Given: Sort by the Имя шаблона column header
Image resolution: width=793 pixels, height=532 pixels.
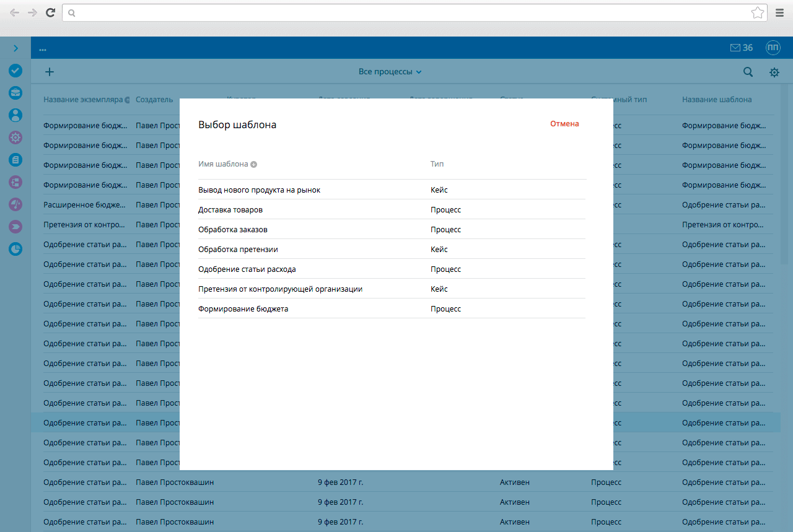Looking at the screenshot, I should click(x=227, y=164).
